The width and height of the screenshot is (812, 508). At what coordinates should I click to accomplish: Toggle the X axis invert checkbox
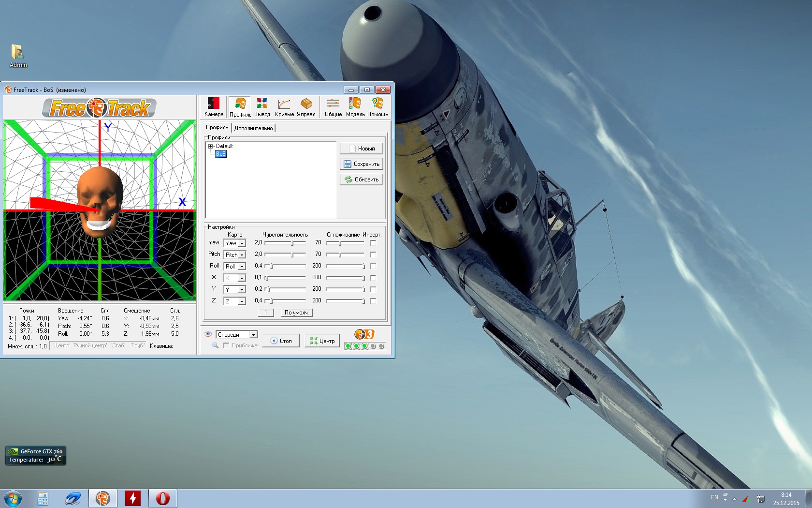click(373, 278)
